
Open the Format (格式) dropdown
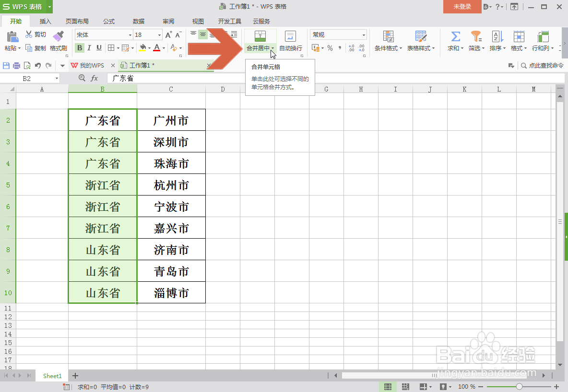click(519, 41)
